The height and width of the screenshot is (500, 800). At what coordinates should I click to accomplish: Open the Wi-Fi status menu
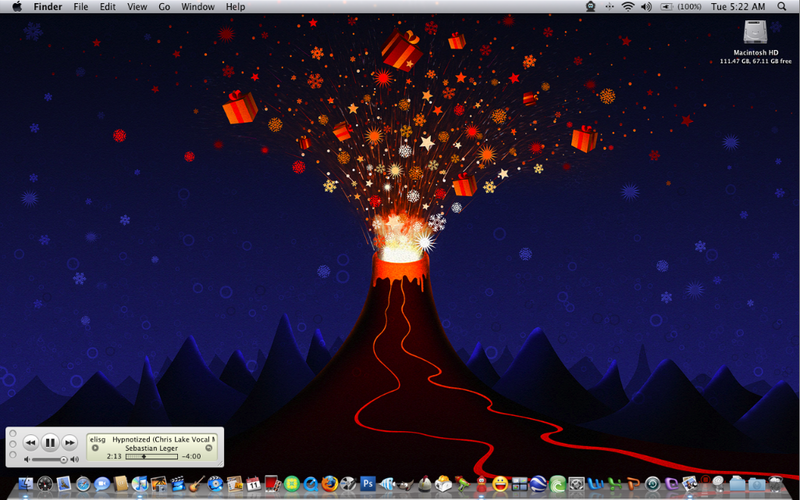tap(628, 7)
